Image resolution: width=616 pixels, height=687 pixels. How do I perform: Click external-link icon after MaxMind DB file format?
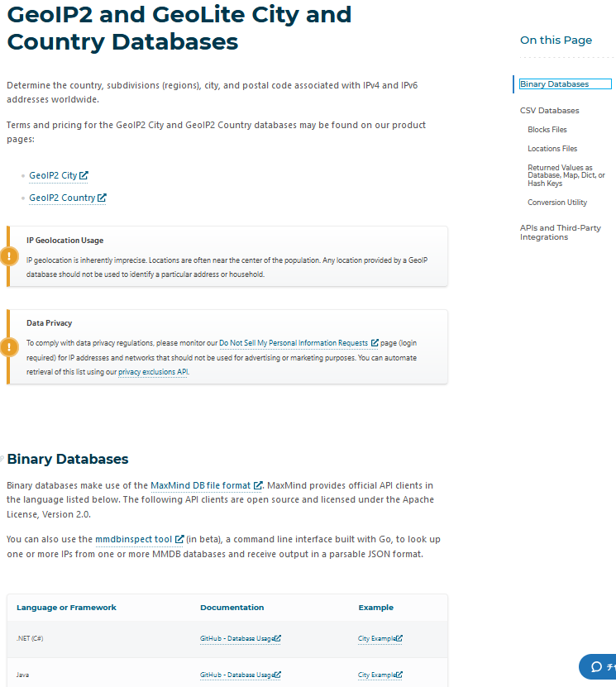(x=258, y=485)
